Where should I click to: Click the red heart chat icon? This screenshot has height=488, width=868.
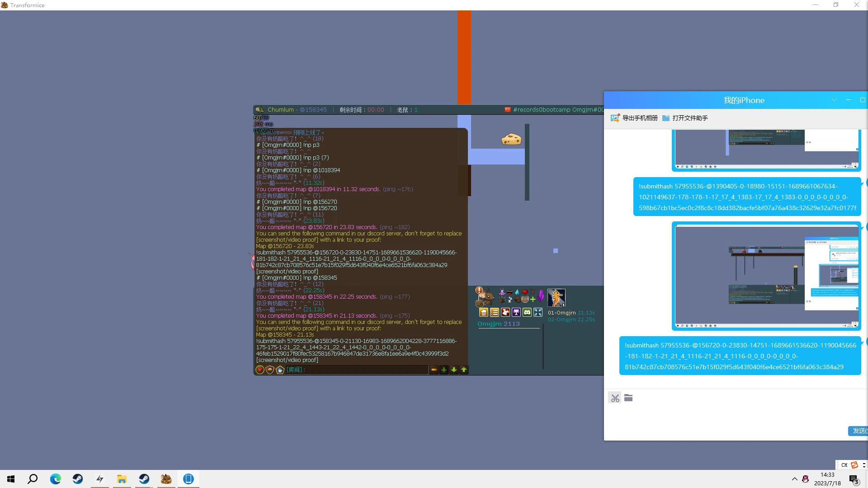point(260,370)
